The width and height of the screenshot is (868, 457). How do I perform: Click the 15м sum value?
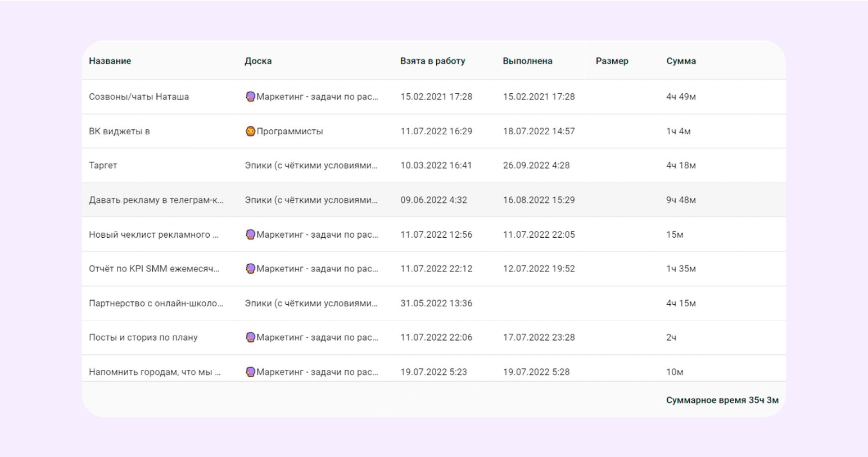[x=675, y=234]
